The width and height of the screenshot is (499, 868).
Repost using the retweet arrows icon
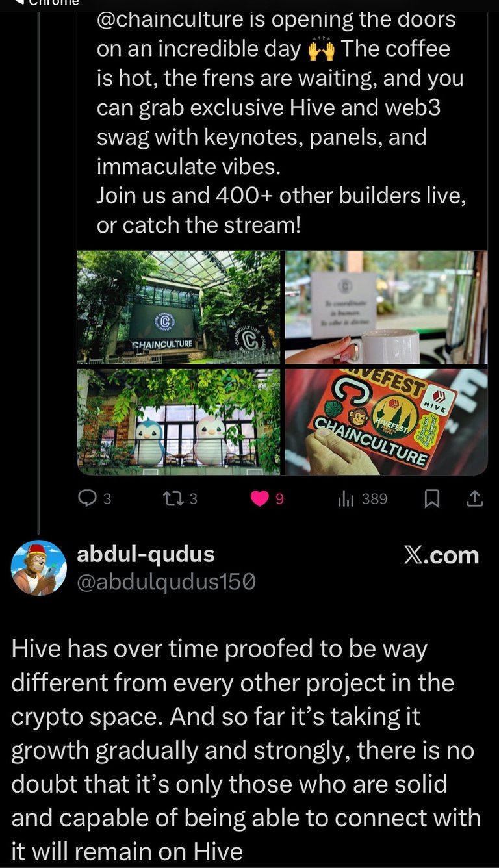tap(173, 498)
